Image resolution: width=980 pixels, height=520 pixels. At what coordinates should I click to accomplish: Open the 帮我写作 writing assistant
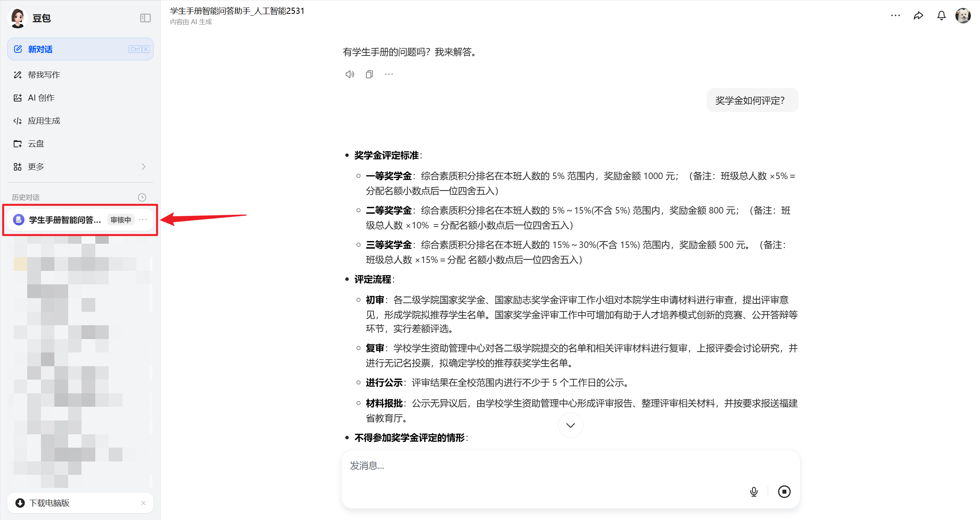[43, 75]
